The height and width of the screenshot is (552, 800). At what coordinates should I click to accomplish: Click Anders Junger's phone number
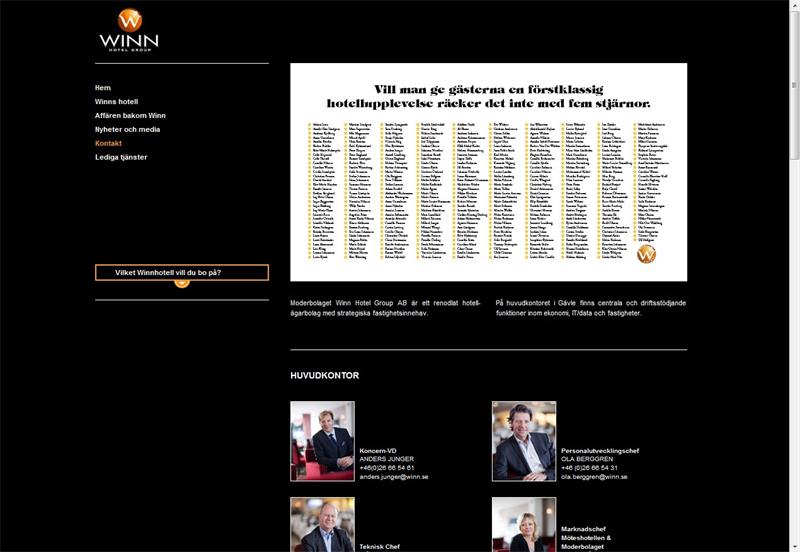(387, 468)
